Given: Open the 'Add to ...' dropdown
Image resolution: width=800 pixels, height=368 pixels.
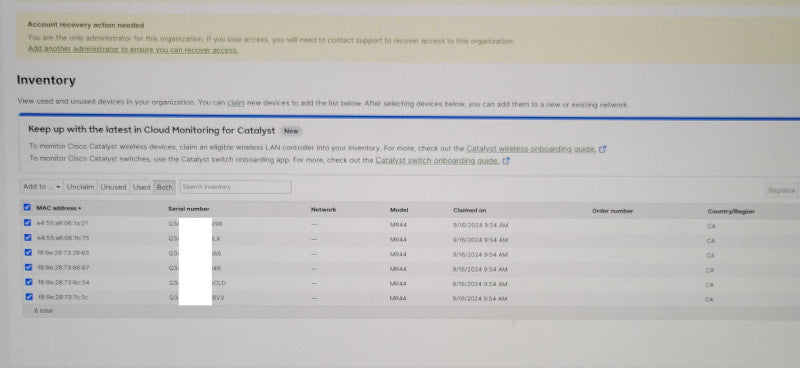Looking at the screenshot, I should tap(42, 187).
